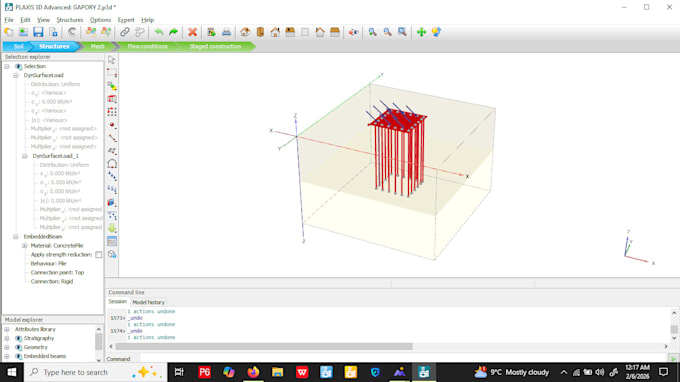Select the rectangle selection tool in side toolbar

(x=112, y=73)
